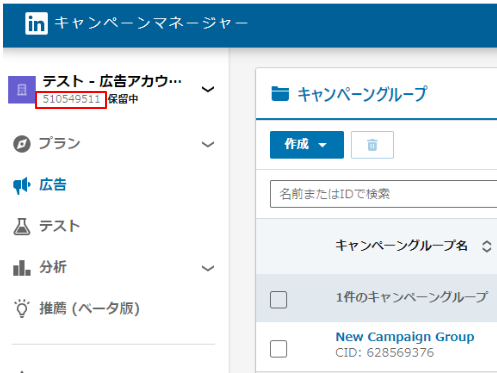The height and width of the screenshot is (373, 497).
Task: Click the trash can delete button
Action: [372, 145]
